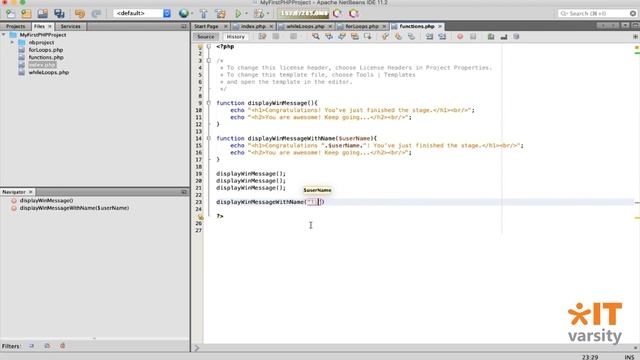Open the Start Page tab
640x360 pixels.
[x=206, y=26]
